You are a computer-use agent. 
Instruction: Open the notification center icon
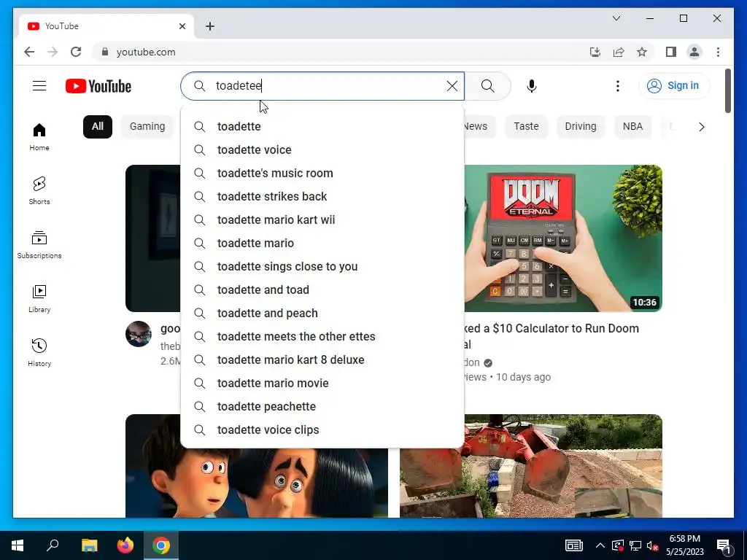(723, 545)
